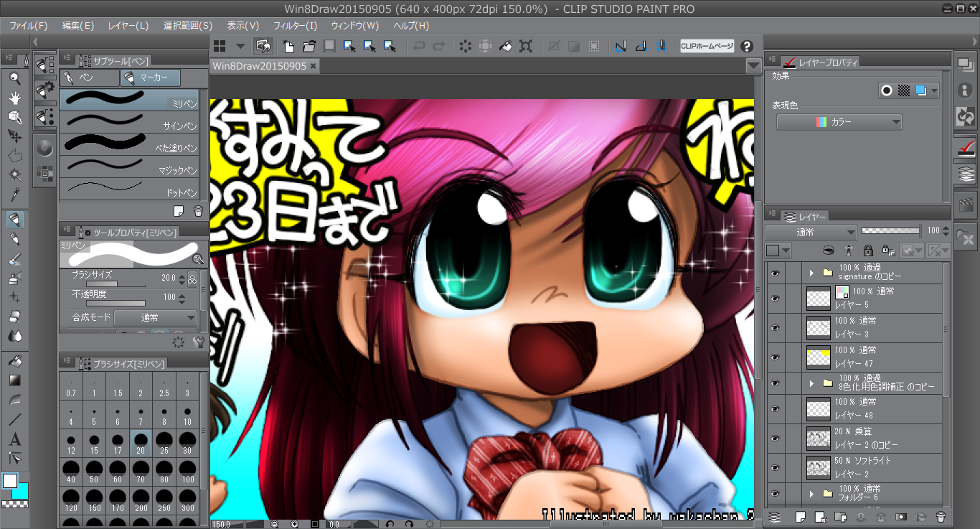Open CLIP STUDIO launcher icon in command bar

263,47
